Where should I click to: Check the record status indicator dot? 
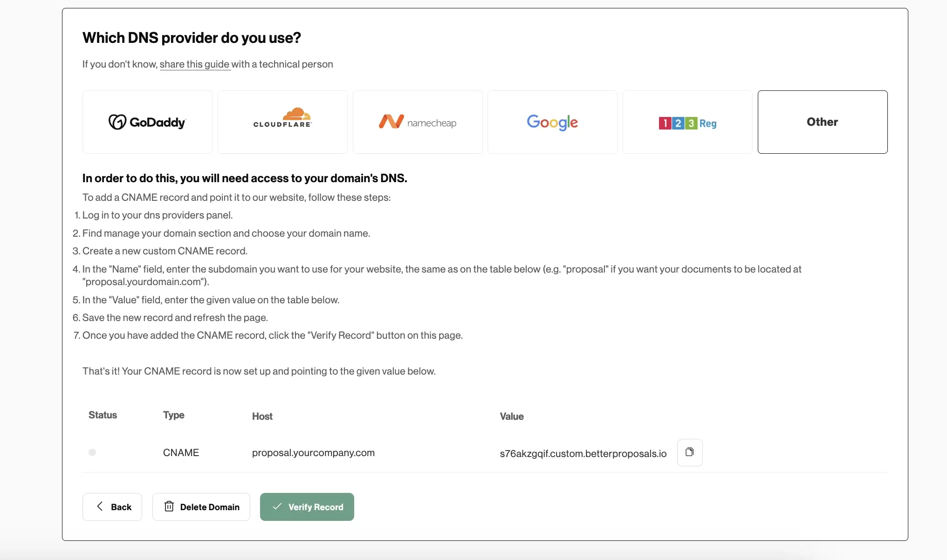(92, 452)
